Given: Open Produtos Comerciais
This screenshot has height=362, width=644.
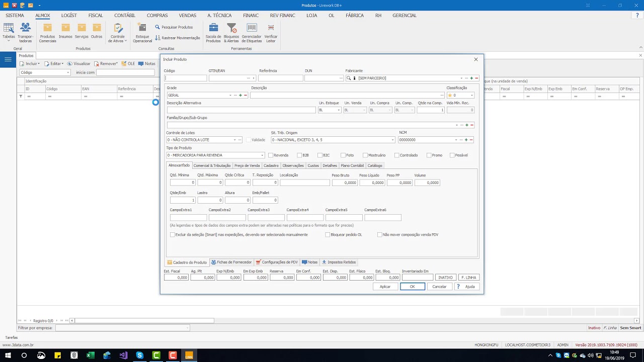Looking at the screenshot, I should (x=48, y=33).
